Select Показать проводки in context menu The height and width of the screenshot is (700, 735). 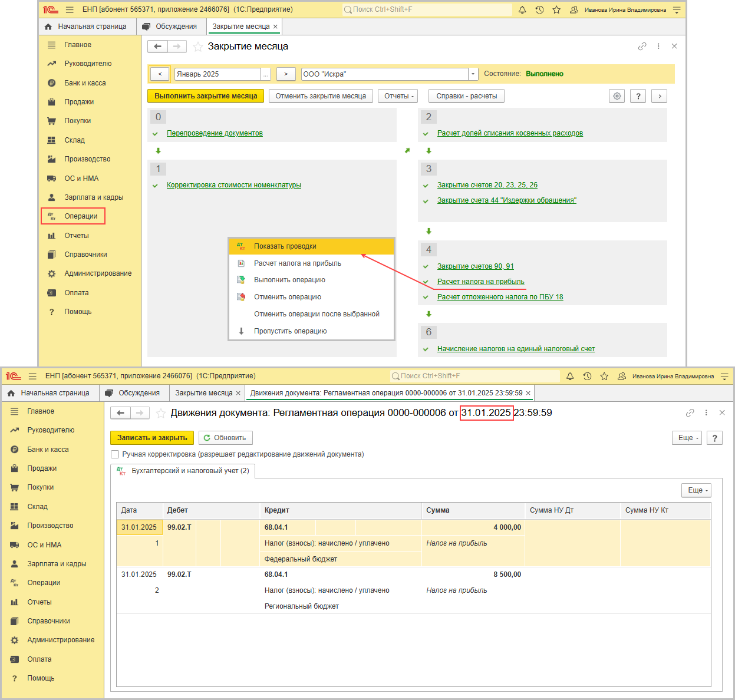(311, 246)
